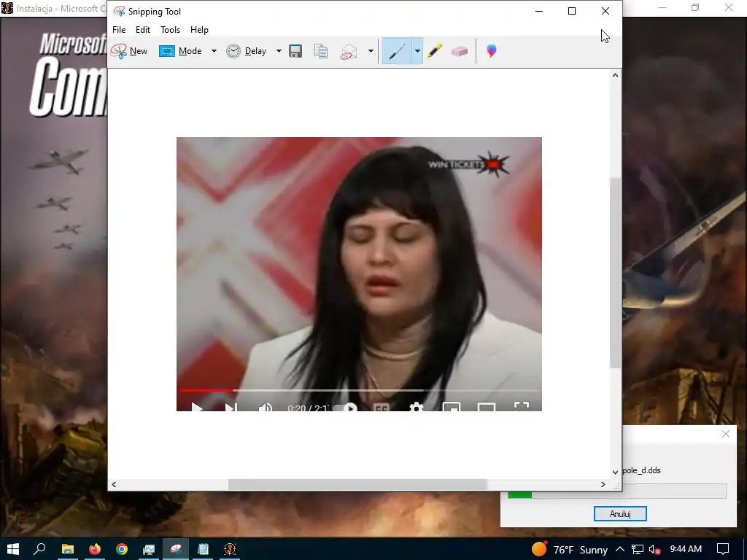Click the Anuluj button in installer
Screen dimensions: 747x560
tap(620, 514)
